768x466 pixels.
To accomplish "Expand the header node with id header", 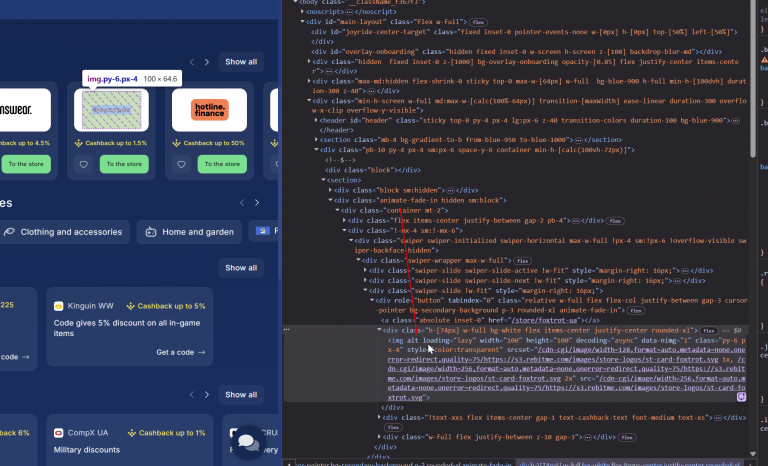I will point(316,120).
